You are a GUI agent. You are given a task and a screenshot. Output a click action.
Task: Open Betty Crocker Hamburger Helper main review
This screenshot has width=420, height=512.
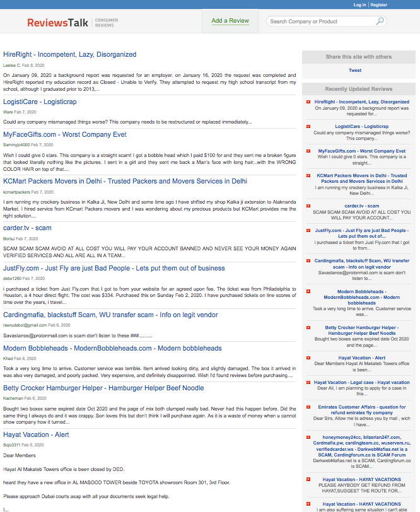[x=103, y=388]
